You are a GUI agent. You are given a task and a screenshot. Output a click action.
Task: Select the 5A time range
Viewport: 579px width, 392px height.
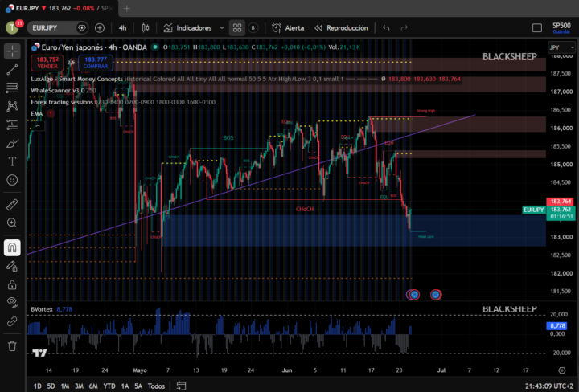[x=138, y=386]
